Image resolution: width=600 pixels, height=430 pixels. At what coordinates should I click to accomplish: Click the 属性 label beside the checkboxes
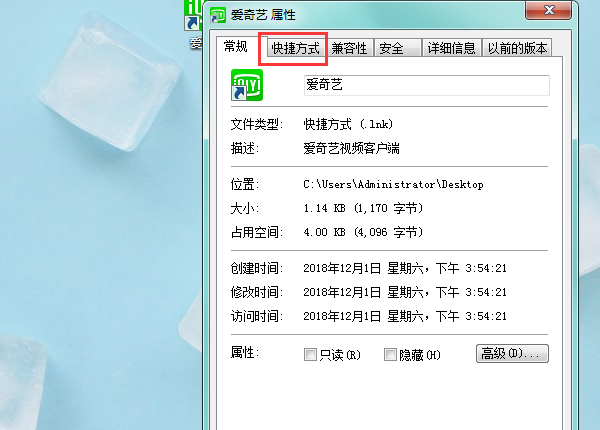[x=245, y=352]
